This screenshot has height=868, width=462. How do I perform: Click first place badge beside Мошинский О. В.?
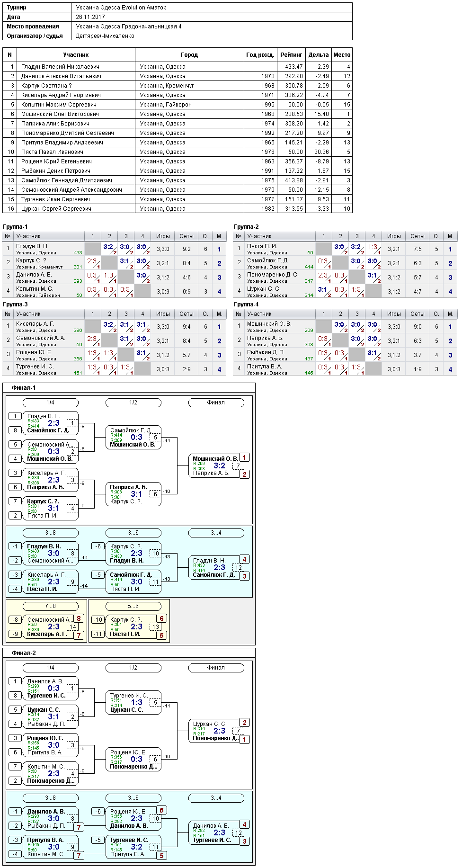[x=244, y=457]
